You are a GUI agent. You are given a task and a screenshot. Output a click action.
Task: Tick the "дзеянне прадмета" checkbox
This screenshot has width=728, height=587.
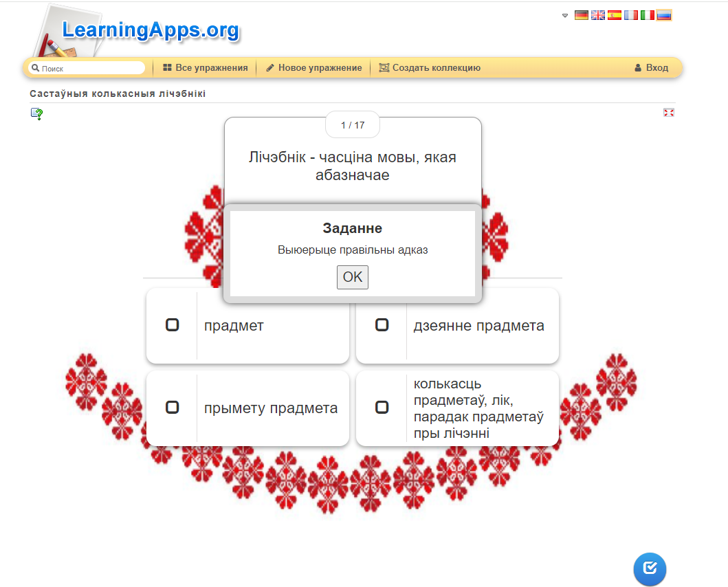[x=382, y=325]
